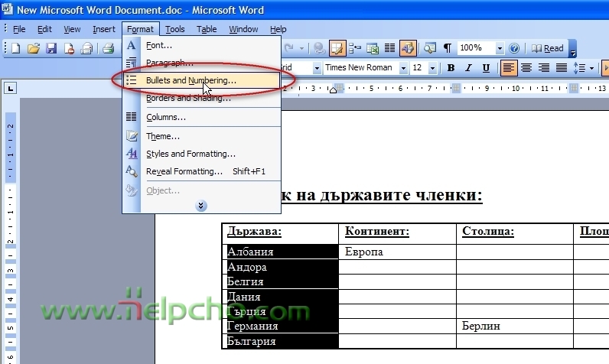Choose Bullets and Numbering... menu item

pos(201,80)
